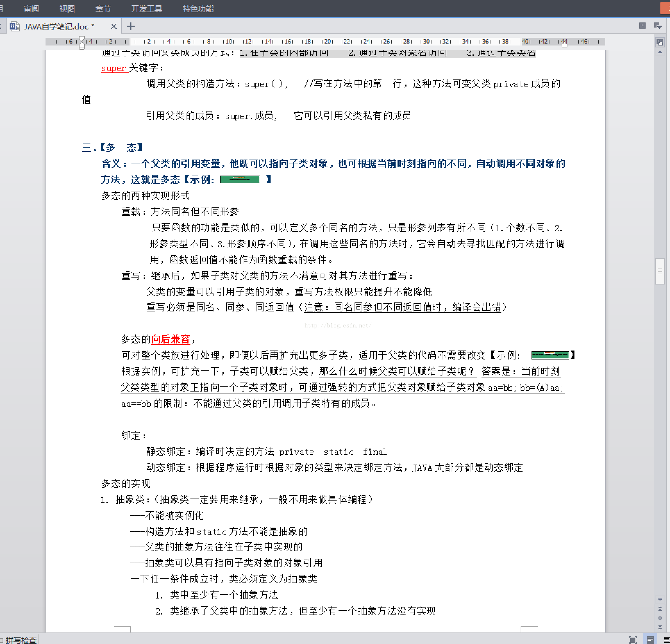Jump to next page with double-down arrows
Image resolution: width=670 pixels, height=644 pixels.
[x=660, y=627]
